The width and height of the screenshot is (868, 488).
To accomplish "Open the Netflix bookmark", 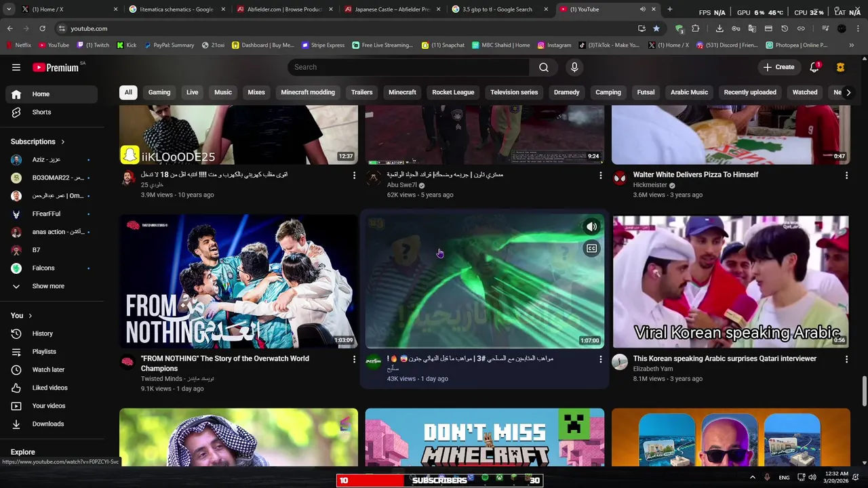I will 18,45.
